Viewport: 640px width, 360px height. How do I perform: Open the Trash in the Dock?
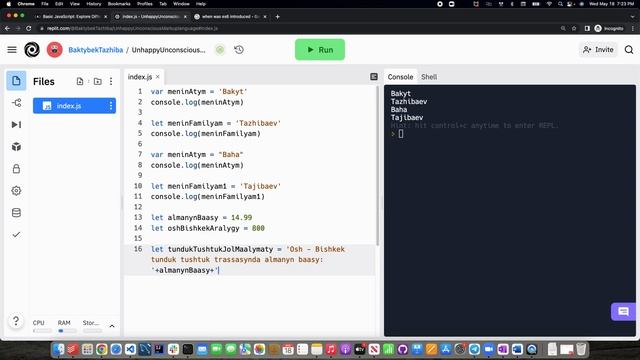coord(581,349)
